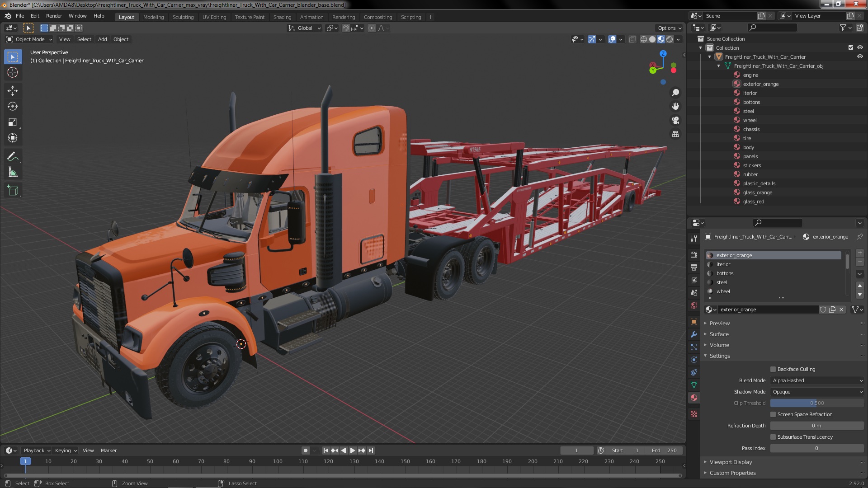Switch orthographic perspective grid icon
The height and width of the screenshot is (488, 868).
(x=675, y=134)
